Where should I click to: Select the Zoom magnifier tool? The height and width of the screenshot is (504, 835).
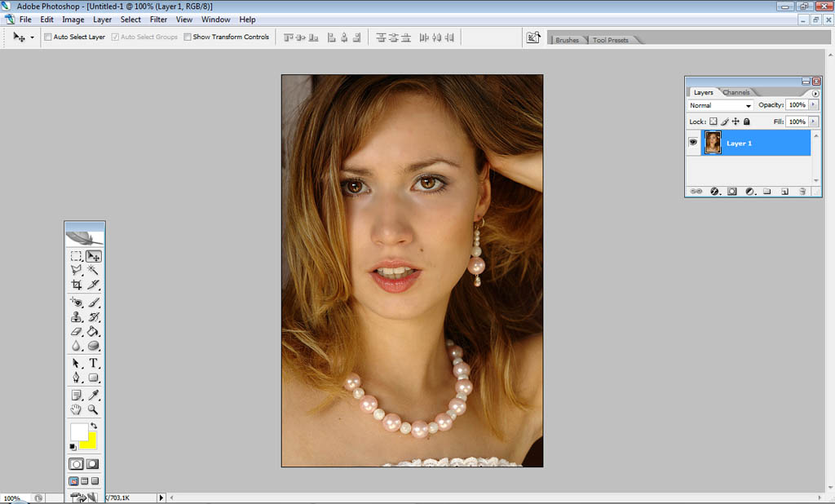(94, 409)
